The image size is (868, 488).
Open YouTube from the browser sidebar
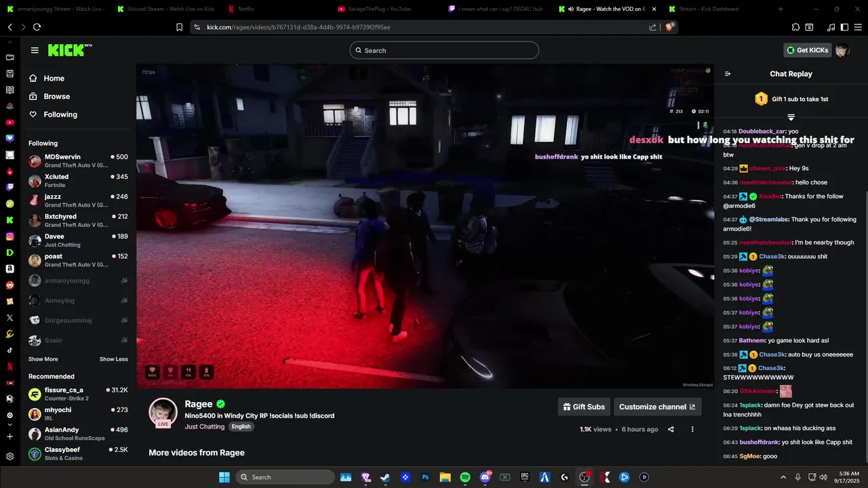pyautogui.click(x=9, y=123)
